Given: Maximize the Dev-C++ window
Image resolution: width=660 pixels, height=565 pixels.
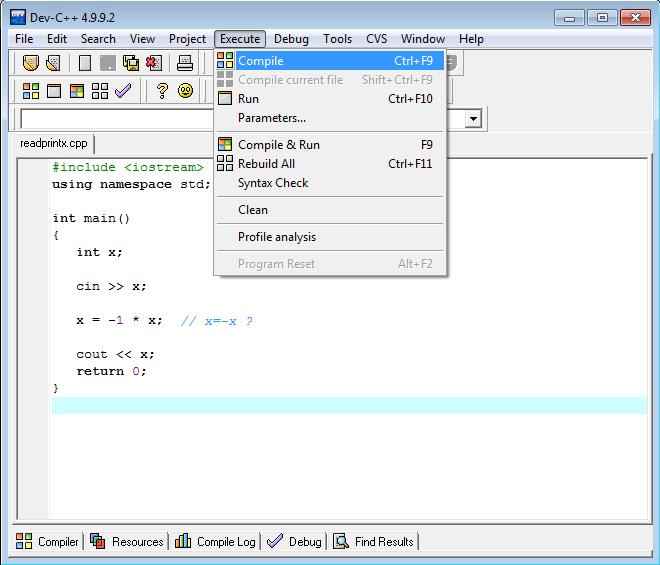Looking at the screenshot, I should click(x=602, y=18).
